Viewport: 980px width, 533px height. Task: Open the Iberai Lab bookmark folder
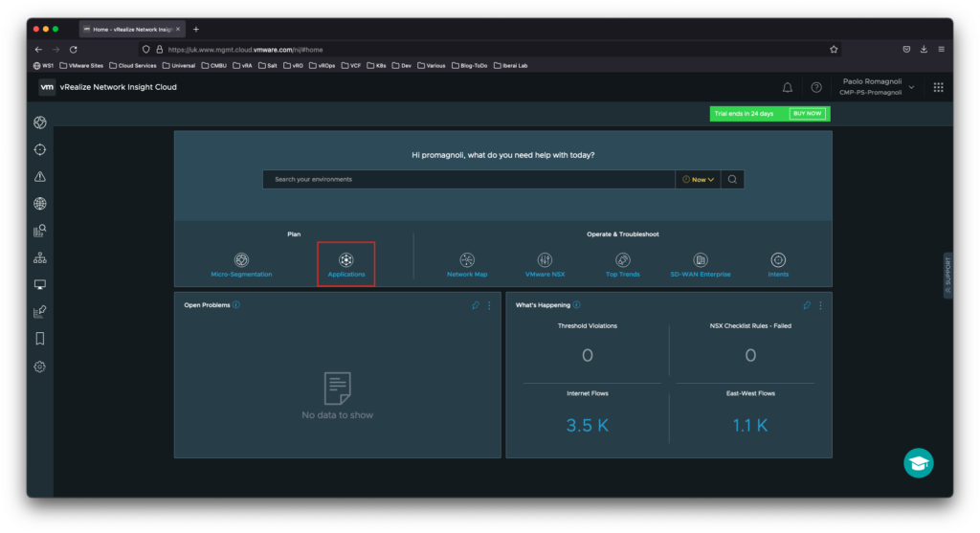(x=511, y=66)
